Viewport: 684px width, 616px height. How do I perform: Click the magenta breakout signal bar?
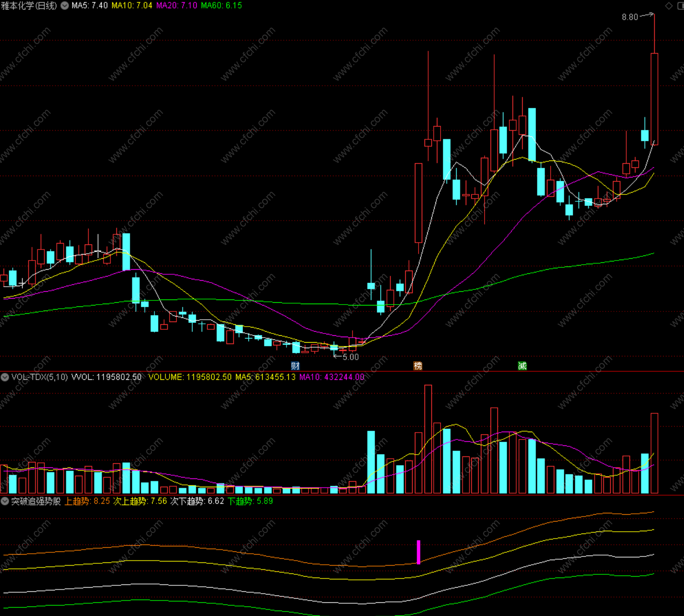(419, 552)
